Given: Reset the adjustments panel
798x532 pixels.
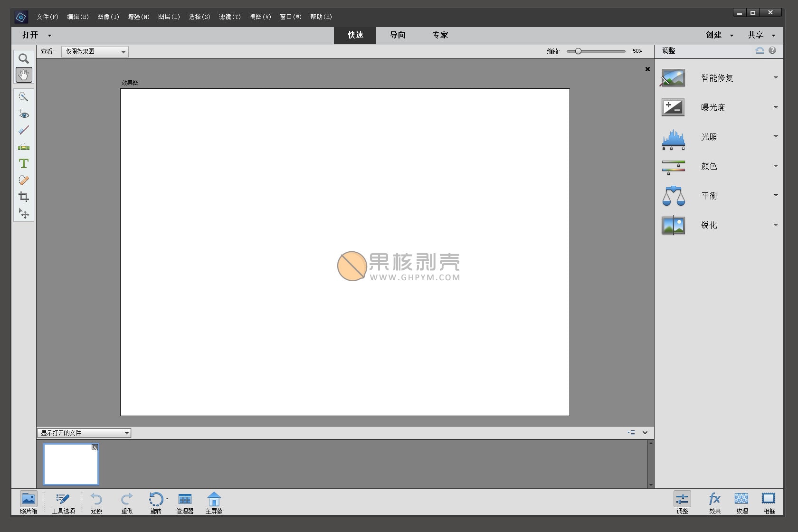Looking at the screenshot, I should [x=760, y=50].
